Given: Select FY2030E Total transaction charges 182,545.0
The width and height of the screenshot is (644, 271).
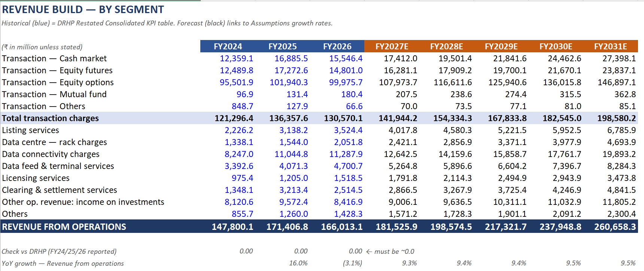Looking at the screenshot, I should (x=562, y=118).
